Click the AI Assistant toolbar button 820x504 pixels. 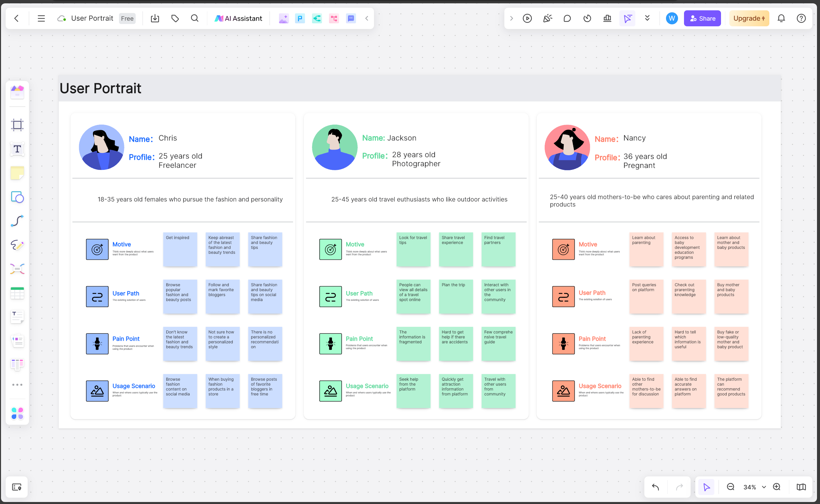pyautogui.click(x=240, y=18)
